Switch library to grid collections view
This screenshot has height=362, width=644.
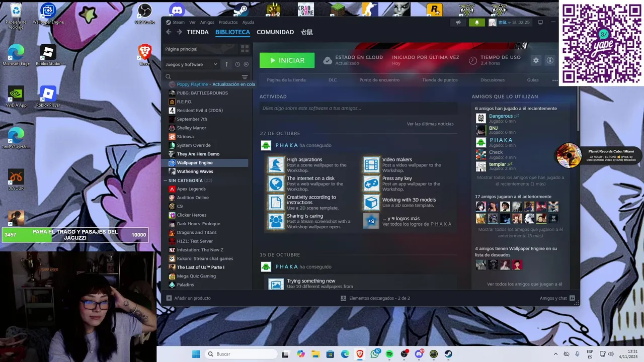(245, 49)
